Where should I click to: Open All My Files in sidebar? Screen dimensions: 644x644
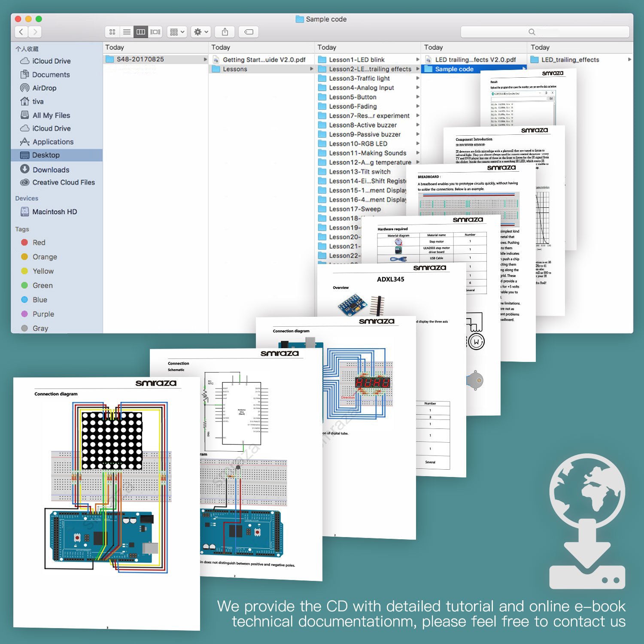click(45, 115)
